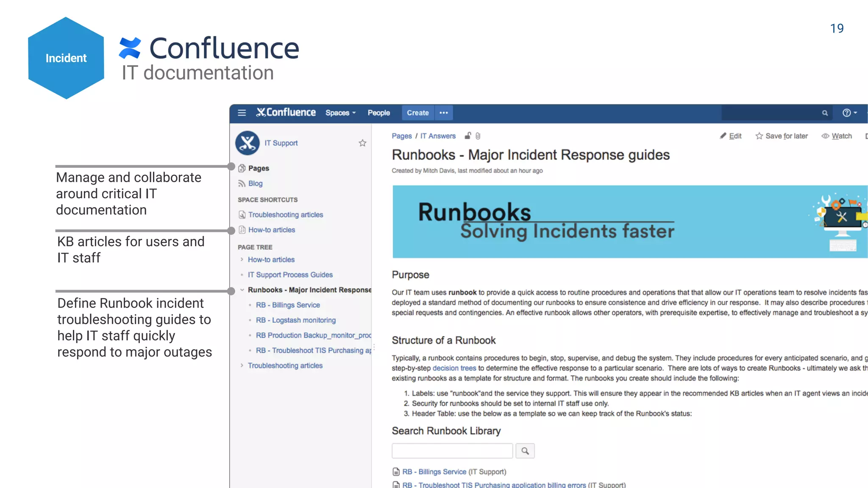Screen dimensions: 868x488
Task: Click the page restrictions lock icon
Action: click(x=467, y=136)
